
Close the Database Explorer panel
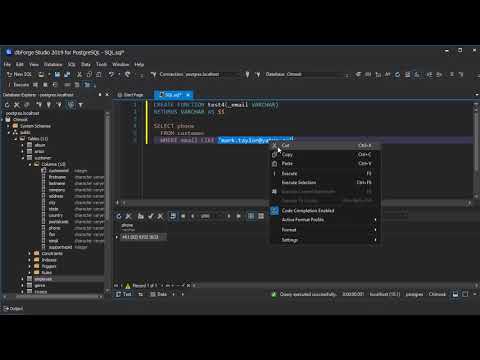(107, 95)
